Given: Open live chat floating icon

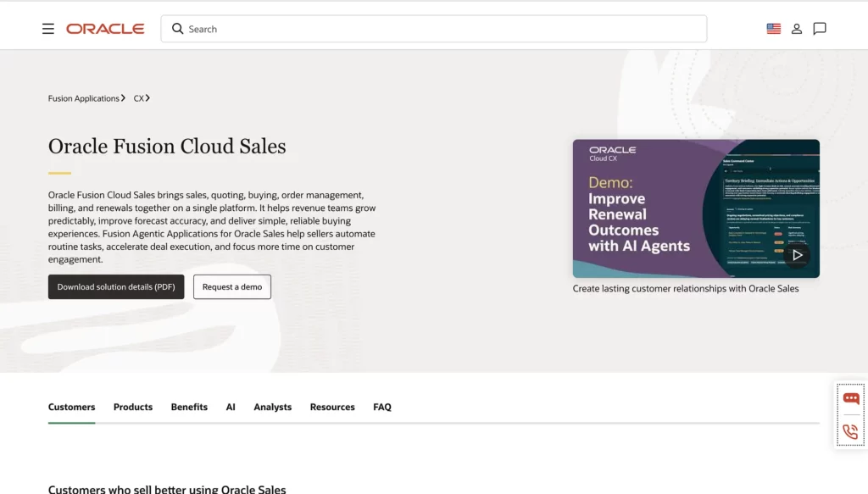Looking at the screenshot, I should point(851,398).
